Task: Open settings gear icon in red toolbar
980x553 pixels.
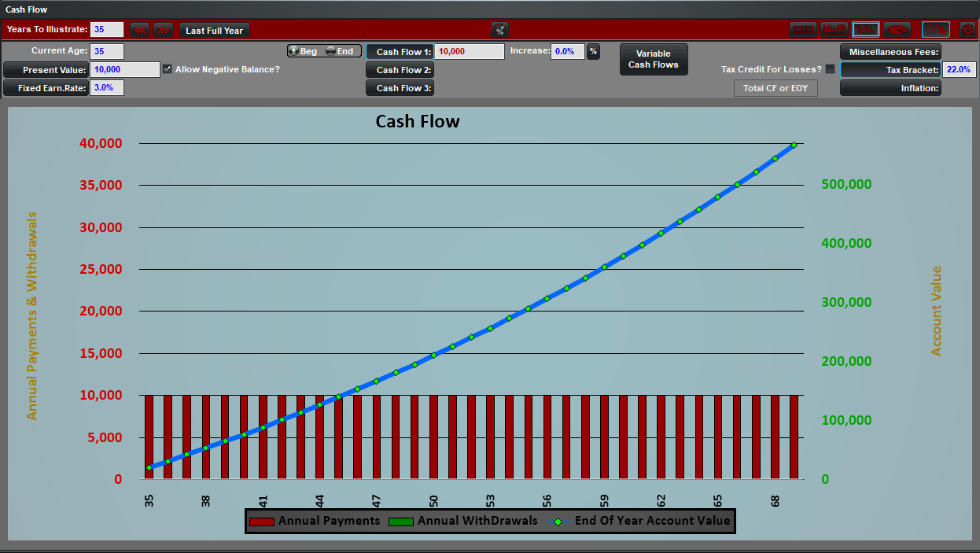Action: pos(967,30)
